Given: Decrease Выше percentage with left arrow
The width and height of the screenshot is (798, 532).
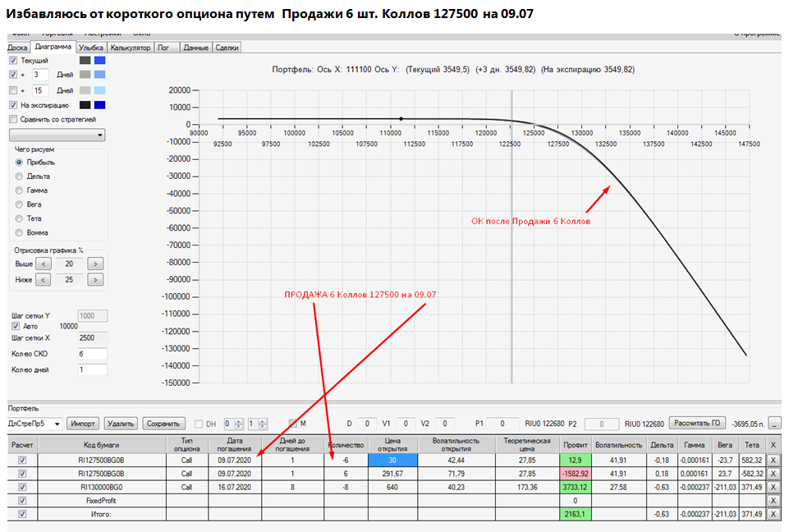Looking at the screenshot, I should (44, 264).
